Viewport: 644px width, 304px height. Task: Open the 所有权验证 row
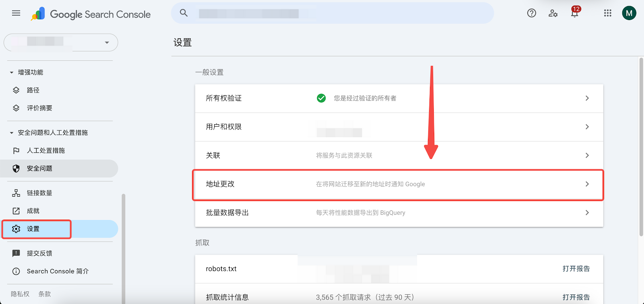(399, 98)
